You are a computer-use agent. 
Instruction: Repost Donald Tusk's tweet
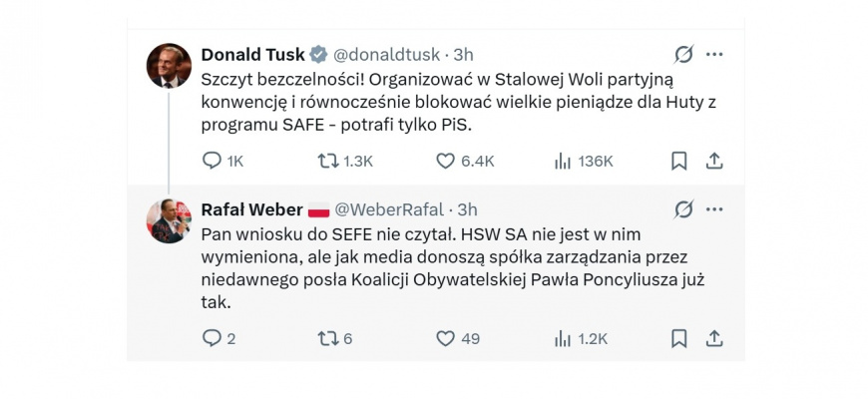(x=328, y=161)
